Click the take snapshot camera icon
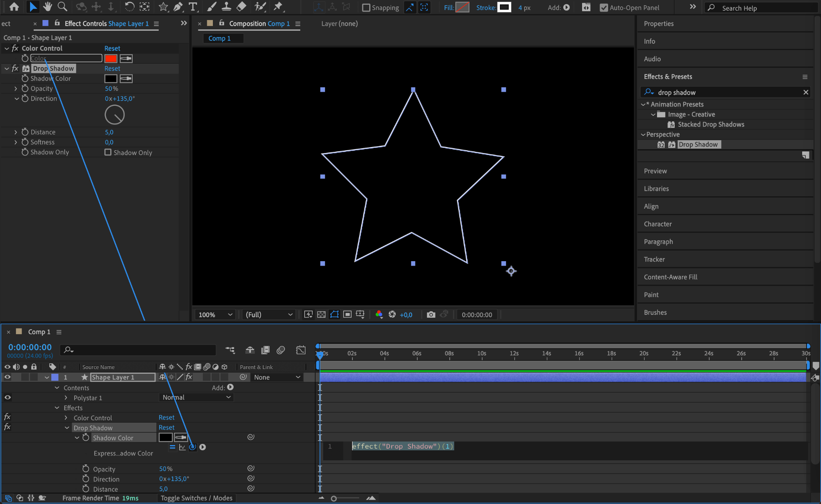The width and height of the screenshot is (821, 504). click(431, 314)
